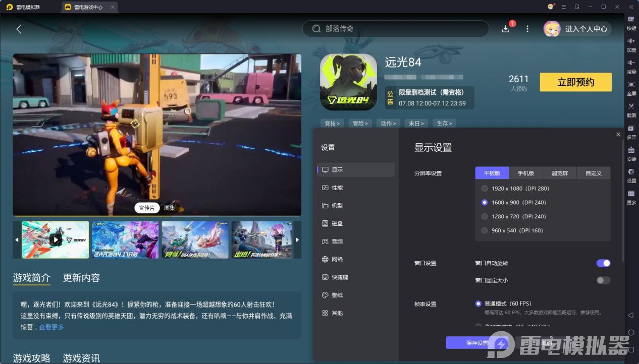Open 音频 settings section
This screenshot has width=639, height=364.
[356, 241]
